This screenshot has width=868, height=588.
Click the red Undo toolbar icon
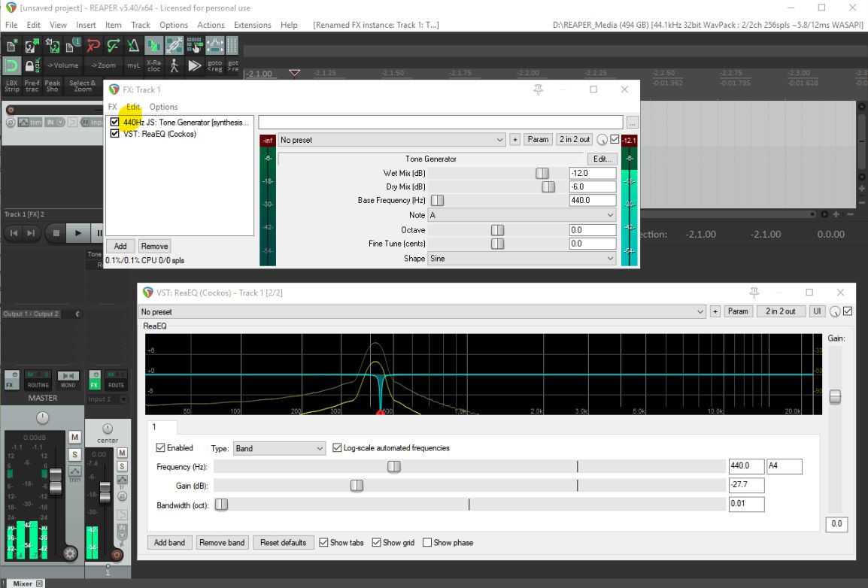click(93, 46)
